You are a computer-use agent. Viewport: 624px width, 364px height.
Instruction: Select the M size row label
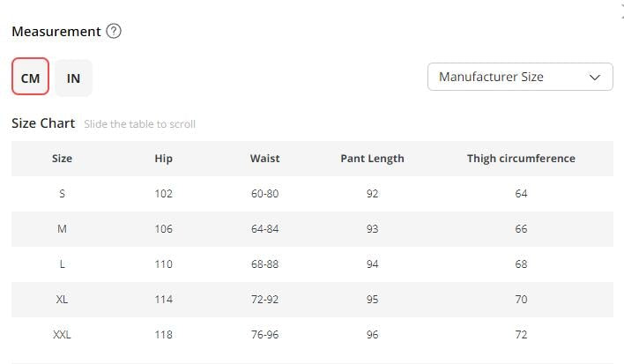pyautogui.click(x=62, y=229)
